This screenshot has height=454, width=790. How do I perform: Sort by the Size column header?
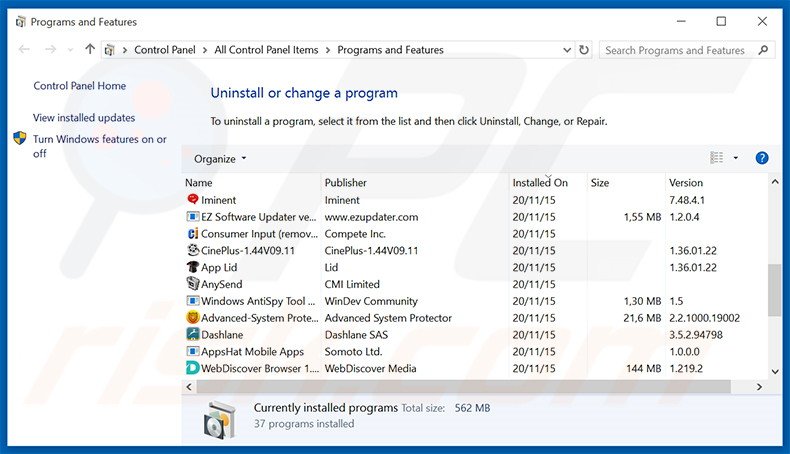600,182
